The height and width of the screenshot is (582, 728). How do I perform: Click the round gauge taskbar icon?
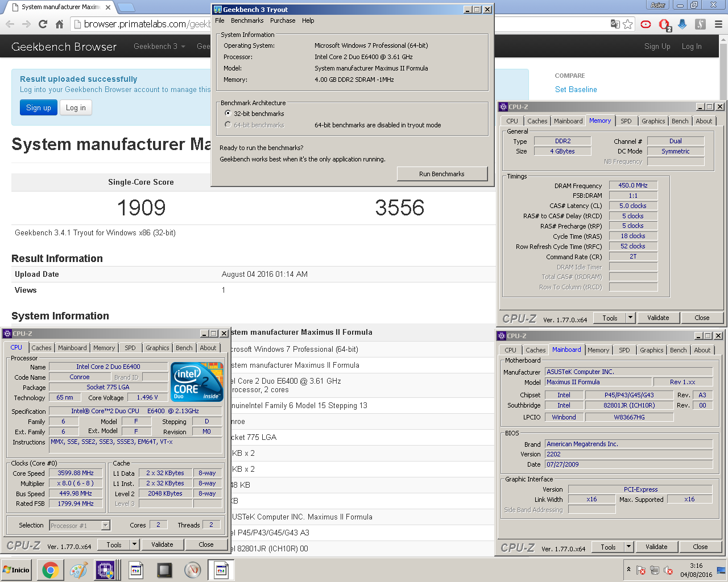(x=193, y=570)
